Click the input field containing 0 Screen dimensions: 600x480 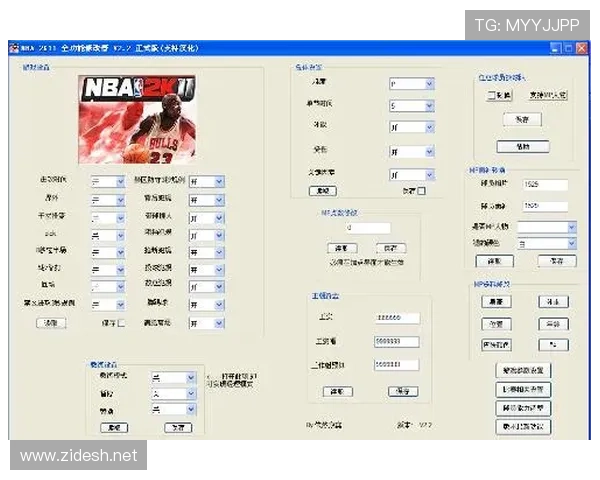tap(368, 228)
